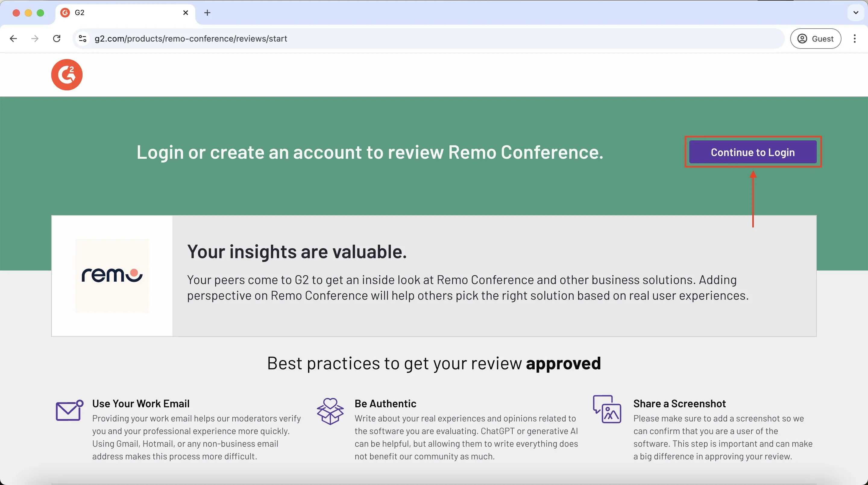Click the G2 favicon in tab

tap(65, 13)
